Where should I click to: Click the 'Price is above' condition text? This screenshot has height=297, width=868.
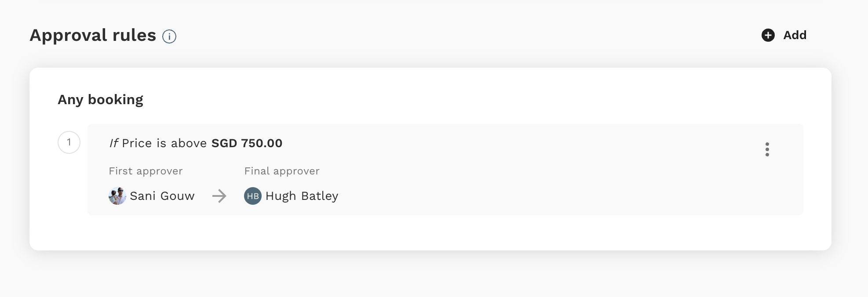164,143
